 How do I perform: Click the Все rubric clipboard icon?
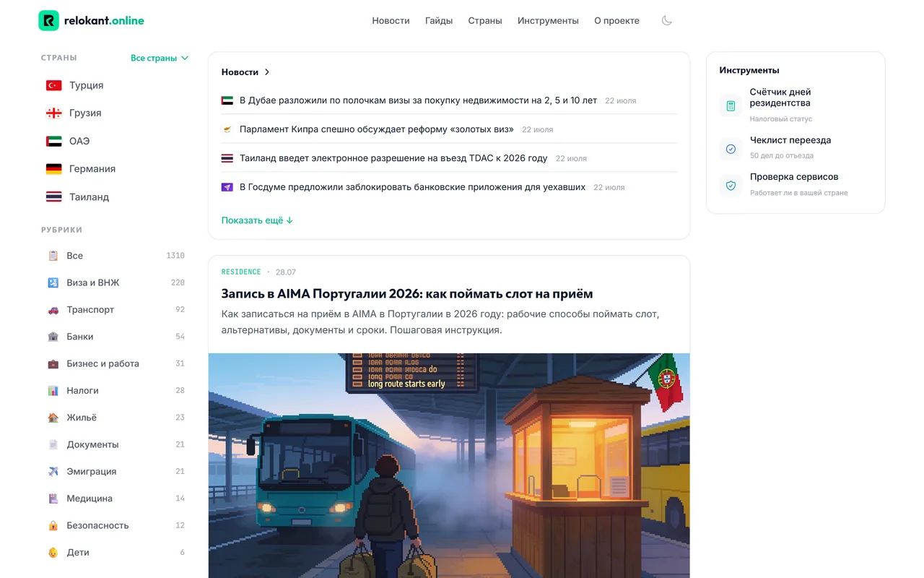click(x=53, y=256)
